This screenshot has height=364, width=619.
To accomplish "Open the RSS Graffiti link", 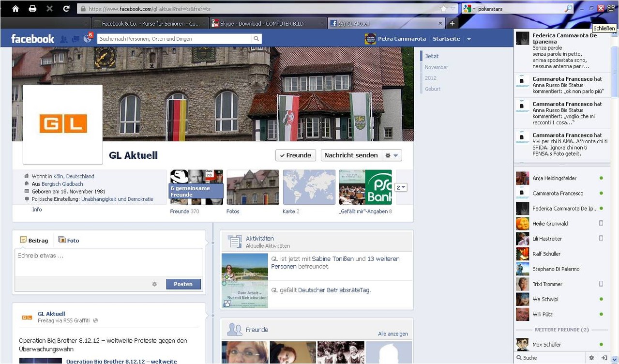I will click(x=77, y=320).
